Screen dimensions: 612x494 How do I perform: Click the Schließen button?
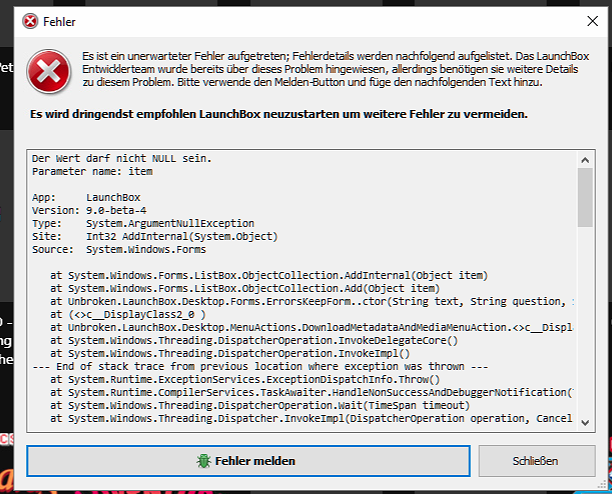[x=537, y=461]
